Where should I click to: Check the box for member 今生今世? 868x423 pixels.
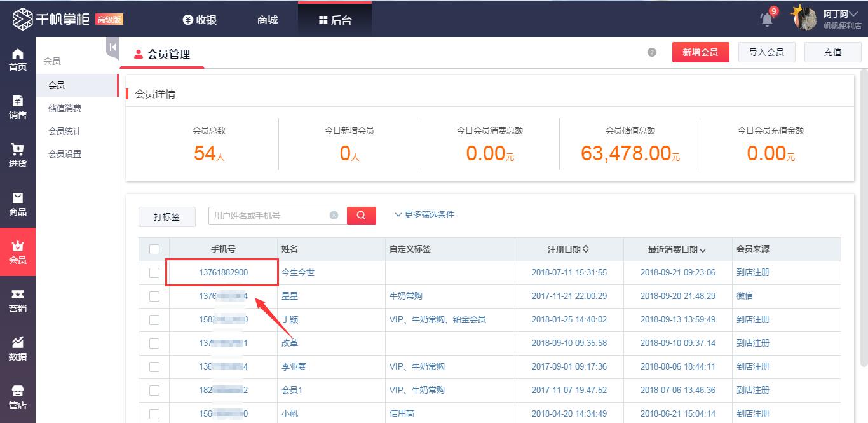(x=154, y=273)
